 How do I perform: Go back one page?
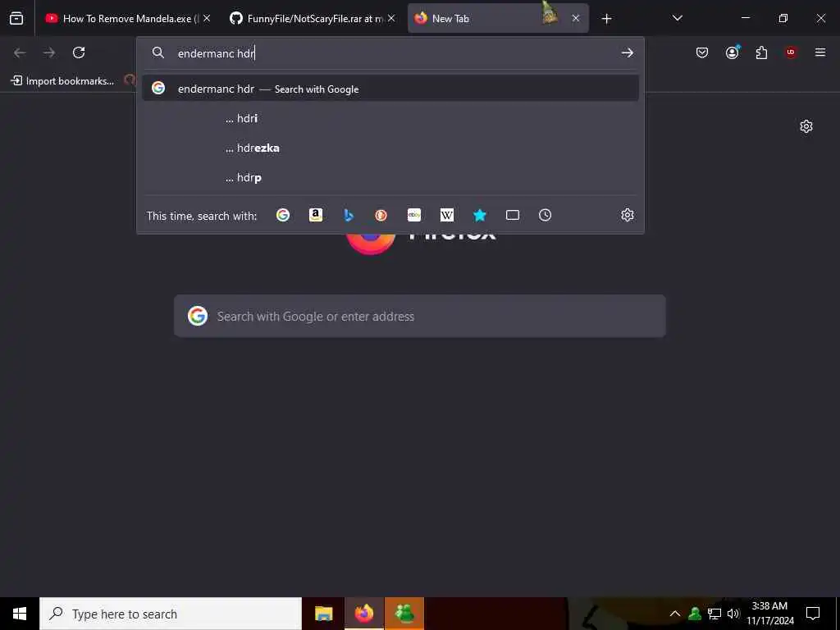20,52
